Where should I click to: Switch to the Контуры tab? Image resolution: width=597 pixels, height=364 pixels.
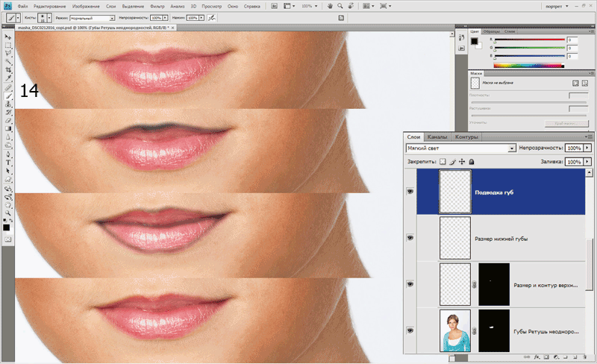[466, 136]
